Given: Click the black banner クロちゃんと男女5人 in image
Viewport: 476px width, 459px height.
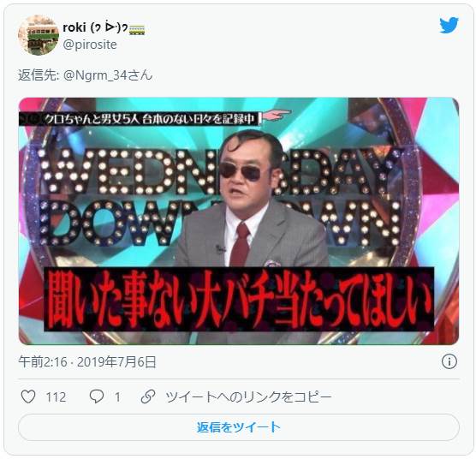Looking at the screenshot, I should [x=140, y=119].
